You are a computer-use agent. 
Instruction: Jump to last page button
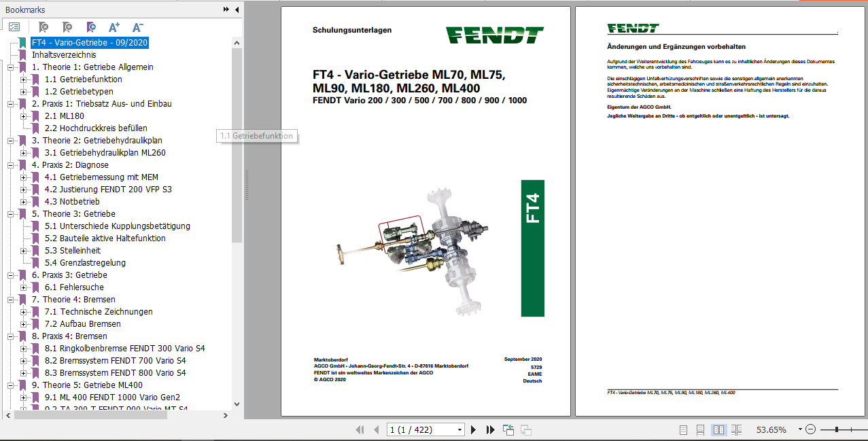point(490,429)
